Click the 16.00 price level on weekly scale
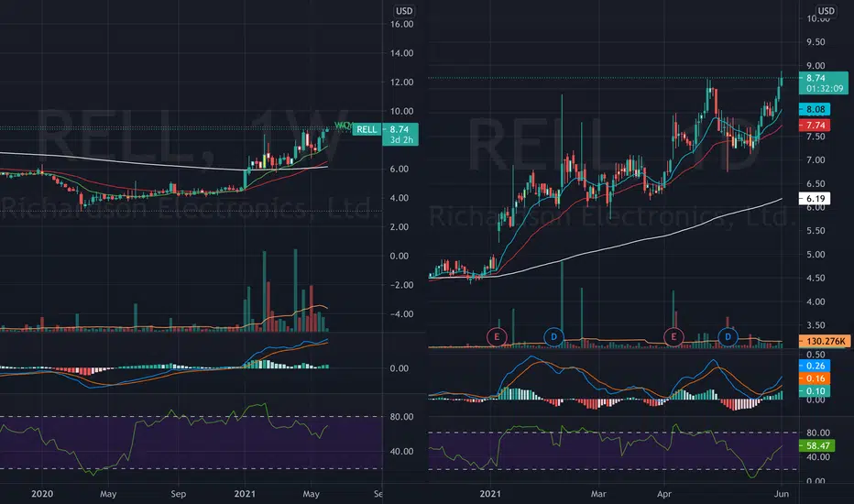Image resolution: width=854 pixels, height=504 pixels. coord(401,24)
